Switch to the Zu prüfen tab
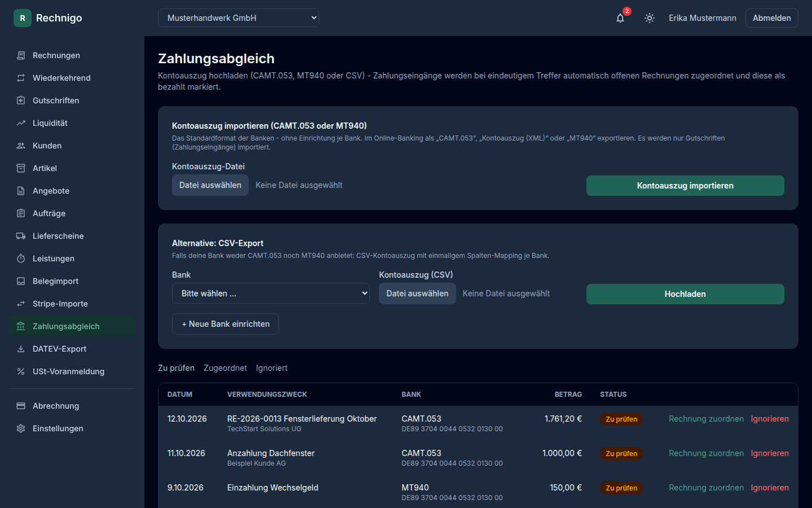This screenshot has width=812, height=508. pos(176,368)
